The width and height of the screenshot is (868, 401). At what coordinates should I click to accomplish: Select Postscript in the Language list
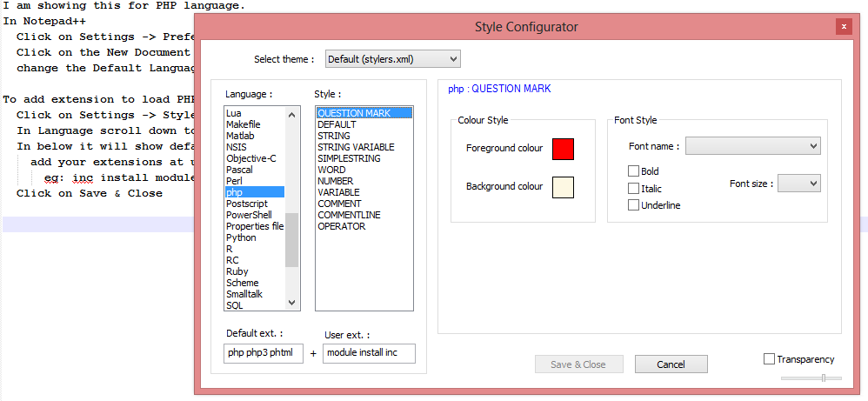[x=254, y=204]
